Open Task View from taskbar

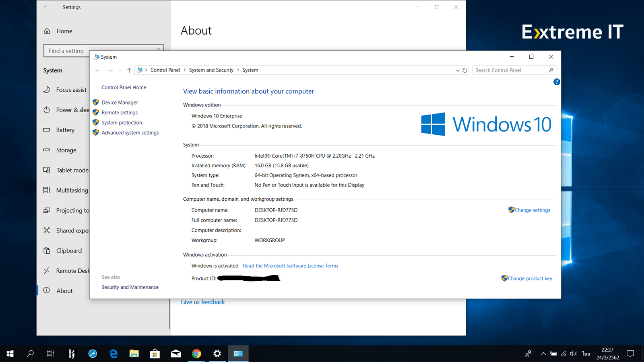(50, 354)
